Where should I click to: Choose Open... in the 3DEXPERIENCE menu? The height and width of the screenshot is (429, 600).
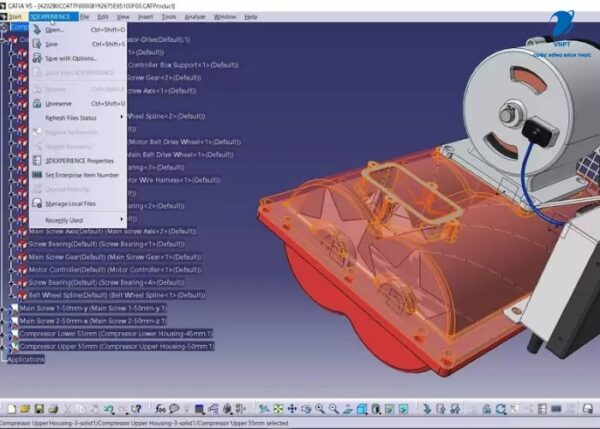(x=78, y=29)
